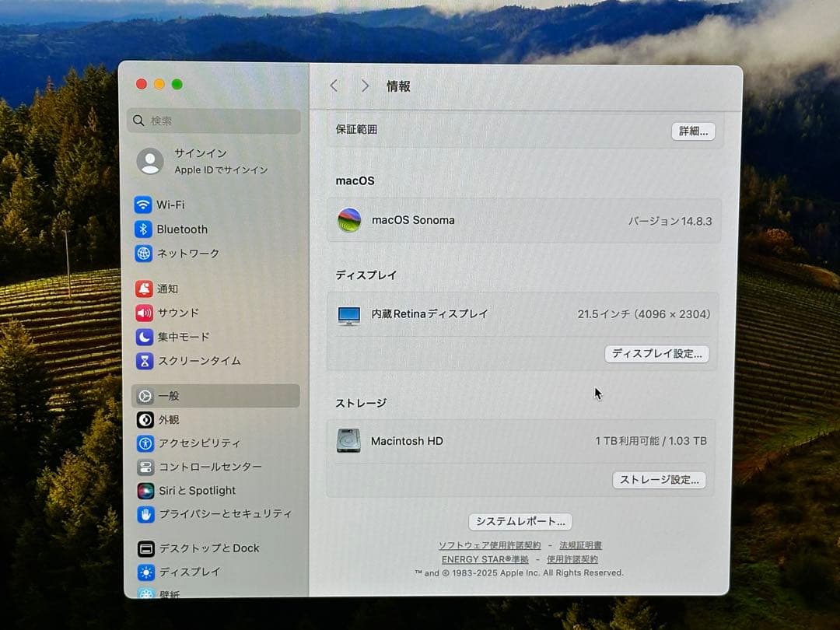The image size is (840, 630).
Task: Click the 検索 (Search) field
Action: (x=214, y=121)
